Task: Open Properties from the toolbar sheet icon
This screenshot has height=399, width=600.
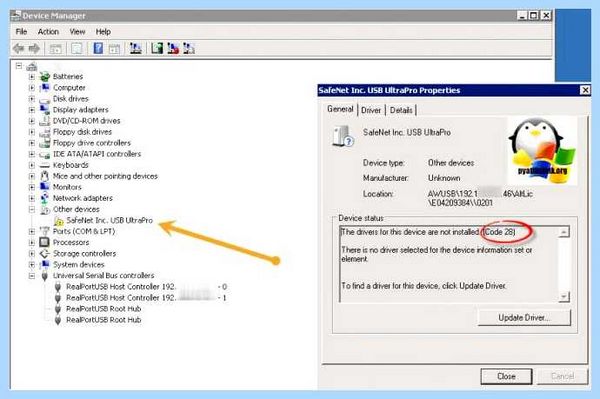Action: (77, 49)
